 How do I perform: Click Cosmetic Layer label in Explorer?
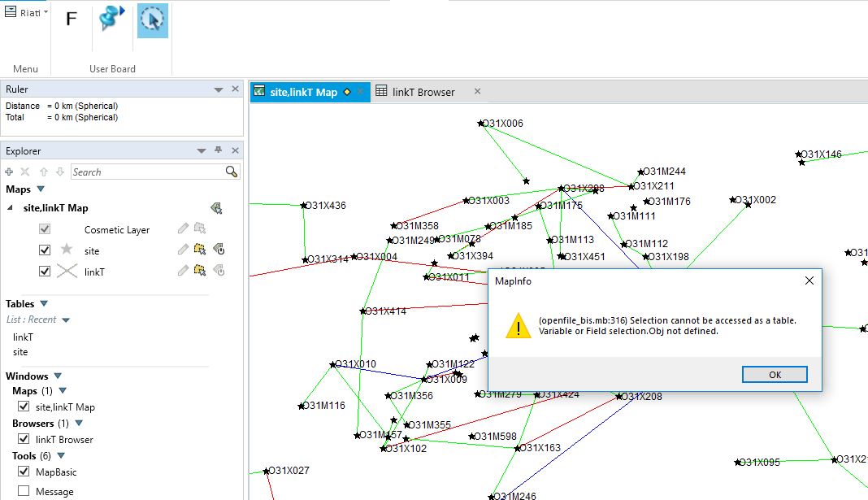point(117,230)
